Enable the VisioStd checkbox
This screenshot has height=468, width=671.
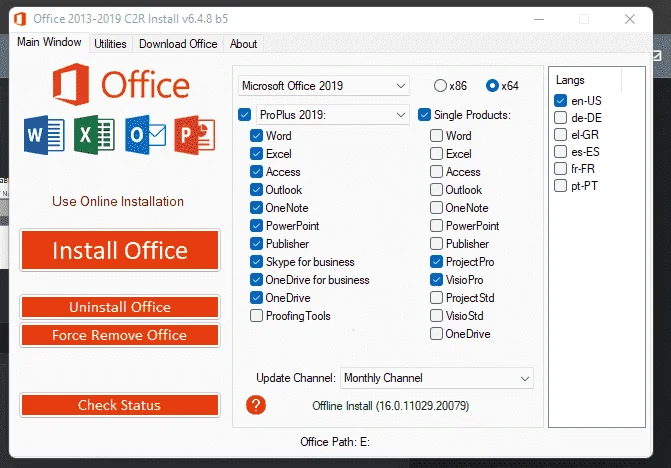(x=436, y=316)
